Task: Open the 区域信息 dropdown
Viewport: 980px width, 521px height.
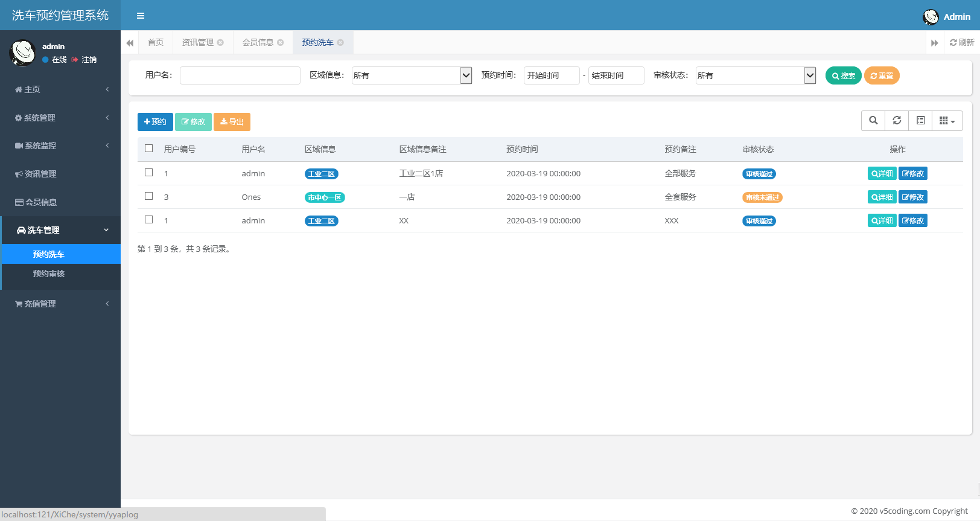Action: pyautogui.click(x=412, y=75)
